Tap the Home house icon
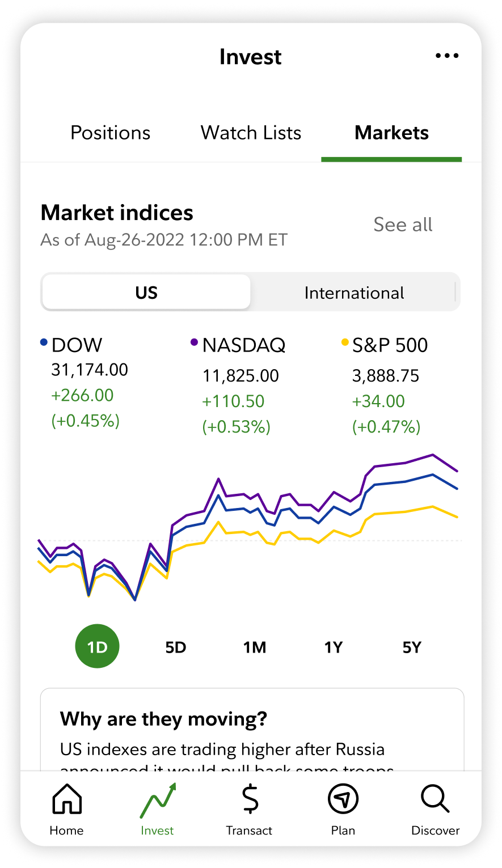Image resolution: width=502 pixels, height=868 pixels. 67,799
